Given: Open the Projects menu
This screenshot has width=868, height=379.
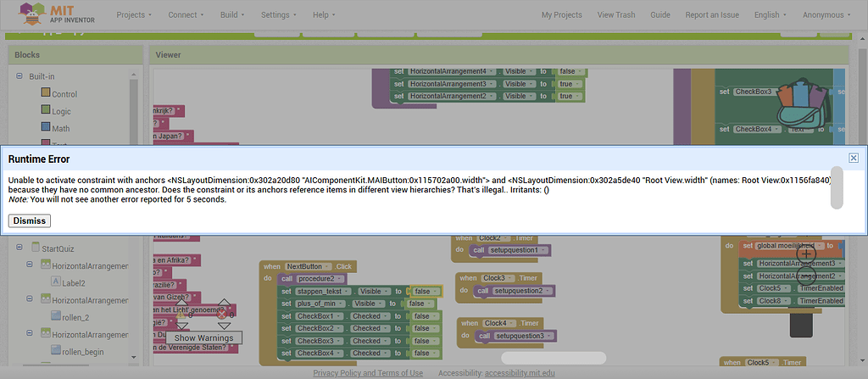Looking at the screenshot, I should coord(134,14).
